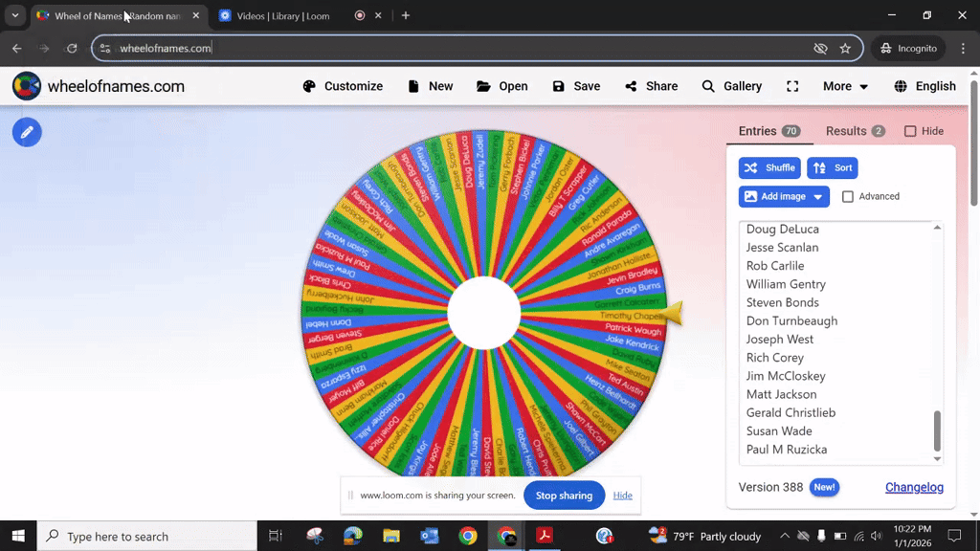
Task: Switch to Videos Library Loom tab
Action: (x=283, y=16)
